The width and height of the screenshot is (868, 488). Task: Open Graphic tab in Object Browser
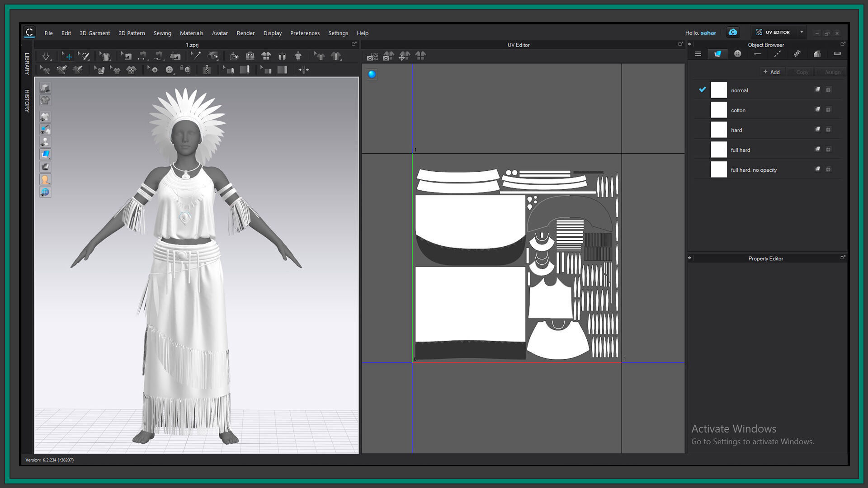point(817,54)
